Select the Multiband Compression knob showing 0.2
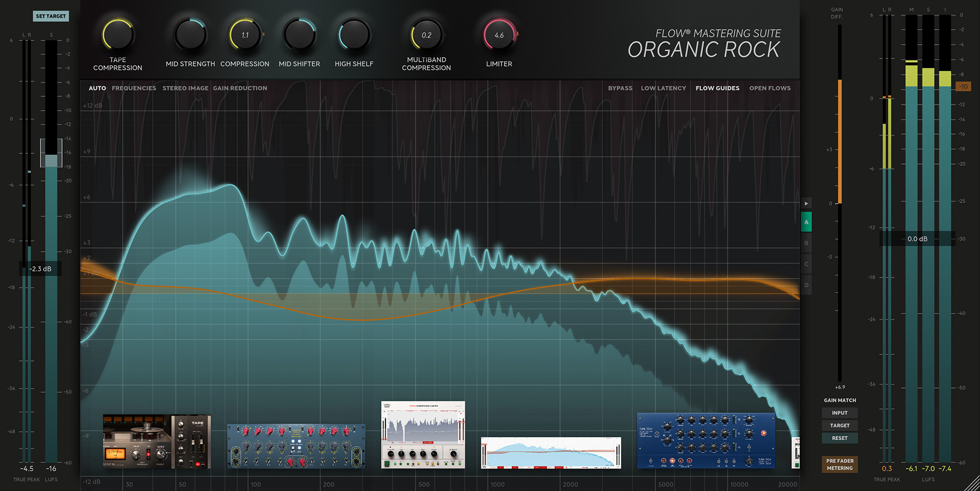Screen dimensions: 980x491 click(x=426, y=35)
